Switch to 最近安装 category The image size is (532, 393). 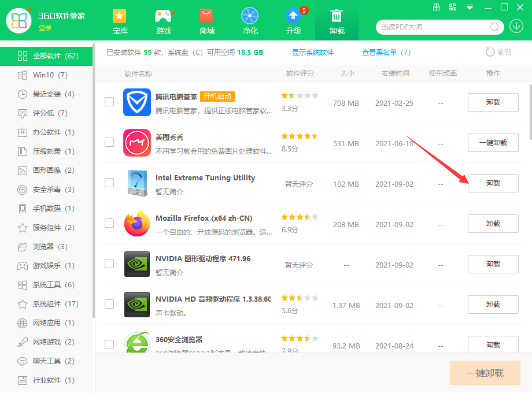(53, 94)
